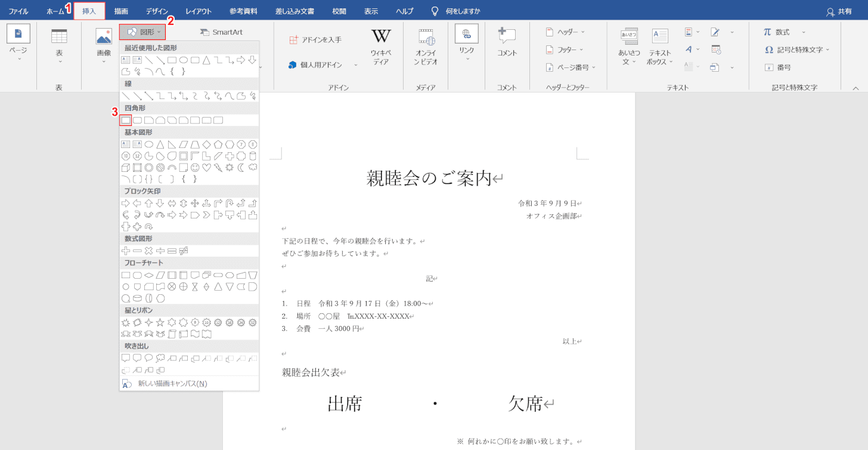The image size is (868, 450).
Task: Choose the flowchart decision diamond
Action: click(149, 275)
